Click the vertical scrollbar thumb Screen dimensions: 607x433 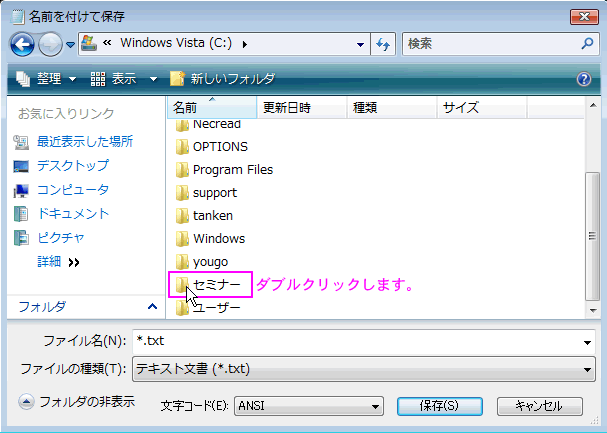click(x=593, y=236)
